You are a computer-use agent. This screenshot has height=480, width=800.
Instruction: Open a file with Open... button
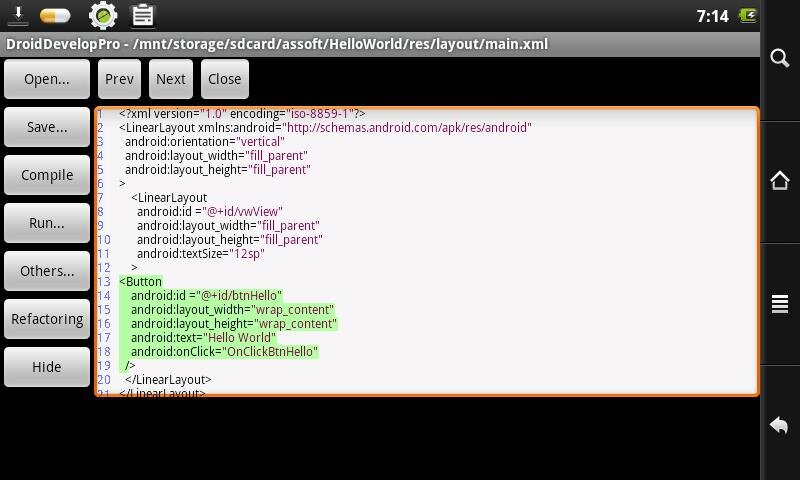[x=47, y=79]
